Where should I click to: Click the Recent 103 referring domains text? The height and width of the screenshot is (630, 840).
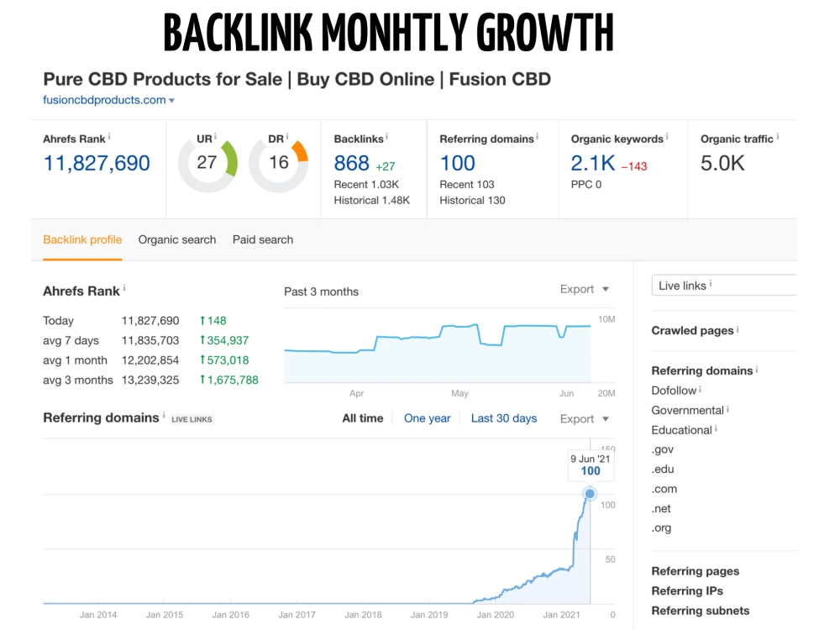466,185
